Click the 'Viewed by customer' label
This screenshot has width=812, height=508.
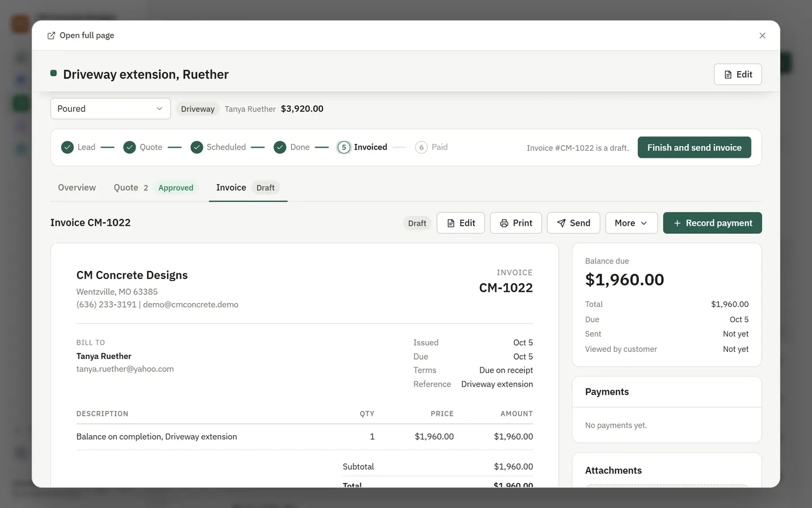pyautogui.click(x=621, y=349)
